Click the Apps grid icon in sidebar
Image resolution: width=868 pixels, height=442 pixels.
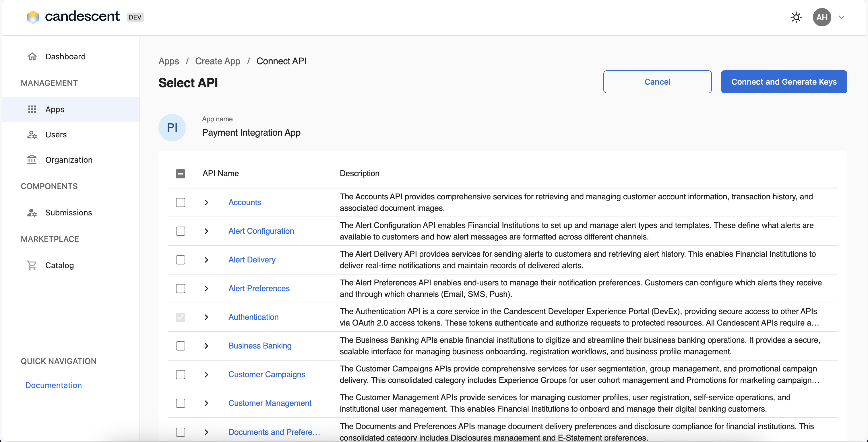[x=32, y=109]
